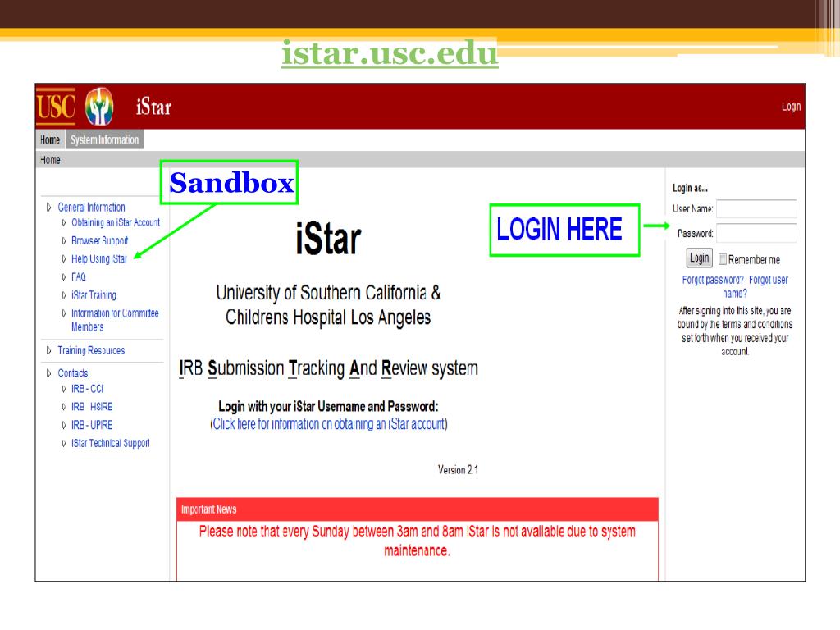
Task: Expand the Contacts triangle
Action: (x=48, y=373)
